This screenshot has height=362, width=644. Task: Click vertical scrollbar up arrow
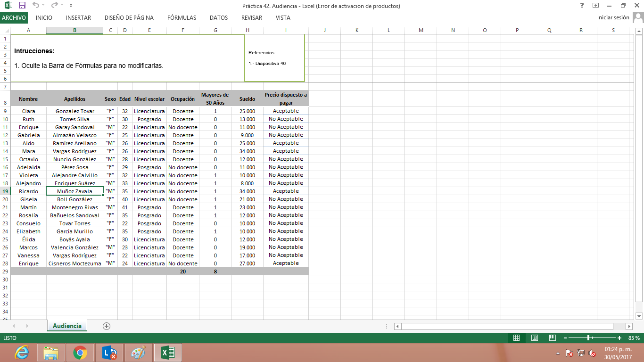[639, 31]
